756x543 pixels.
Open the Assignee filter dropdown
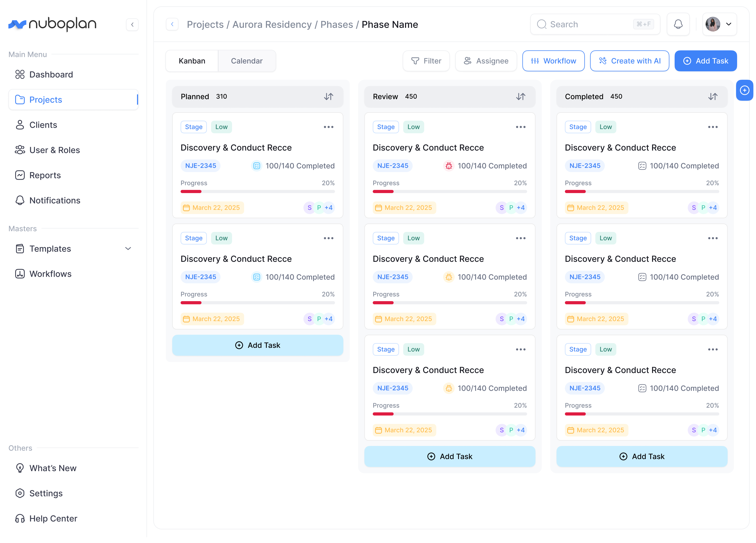[x=486, y=61]
